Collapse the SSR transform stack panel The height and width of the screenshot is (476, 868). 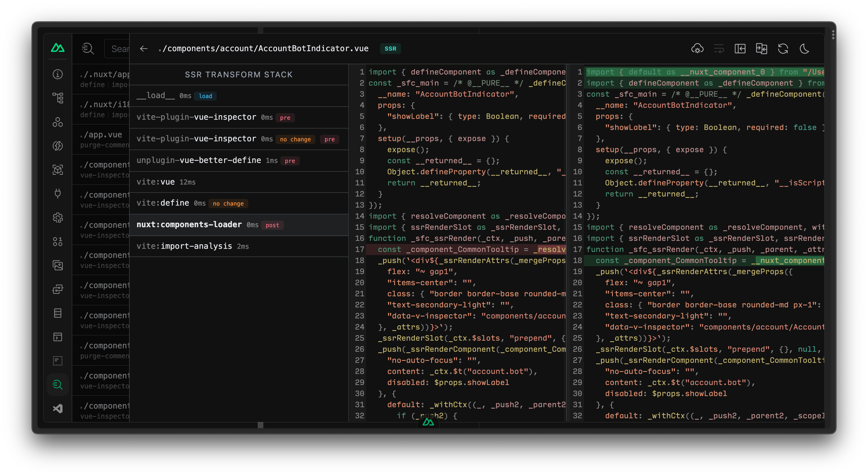click(740, 49)
